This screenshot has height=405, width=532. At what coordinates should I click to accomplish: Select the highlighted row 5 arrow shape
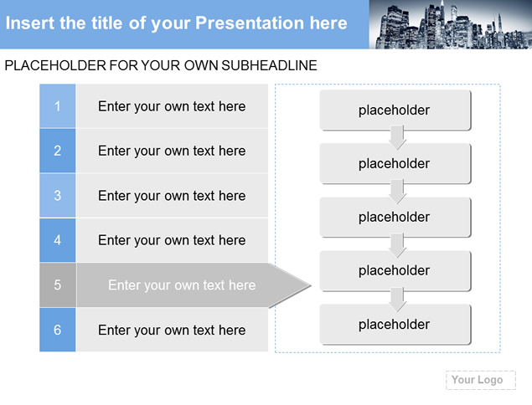point(194,285)
